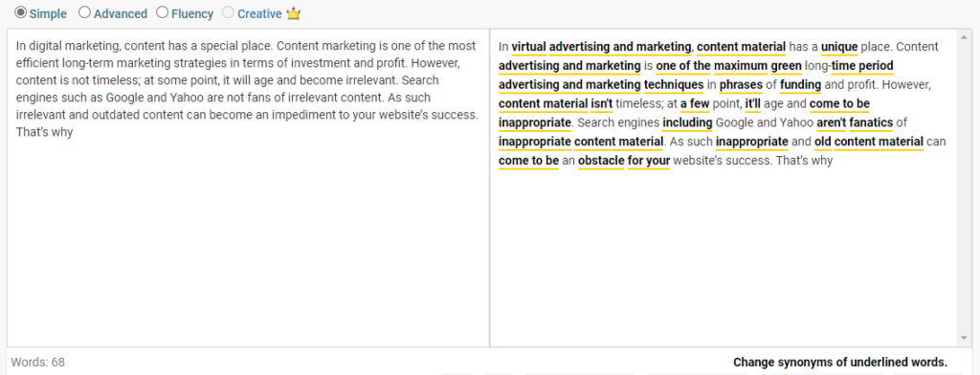980x375 pixels.
Task: Open synonym options for "unique"
Action: pyautogui.click(x=839, y=47)
